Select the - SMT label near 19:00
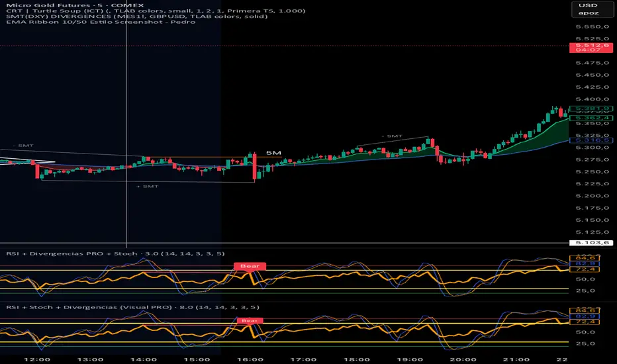Image resolution: width=617 pixels, height=364 pixels. point(392,136)
